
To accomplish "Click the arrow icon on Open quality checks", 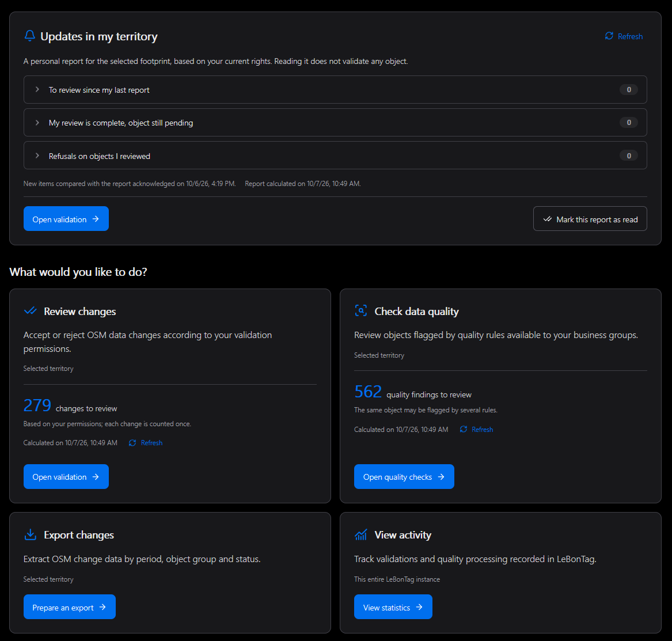I will (x=441, y=477).
